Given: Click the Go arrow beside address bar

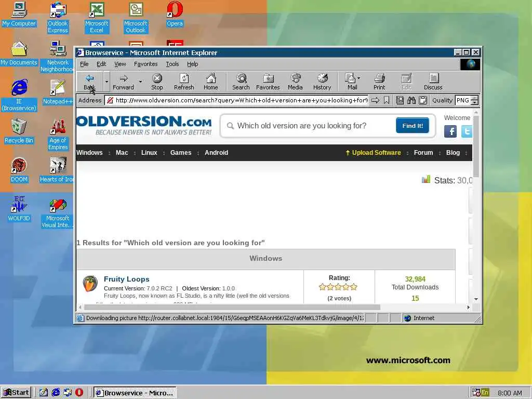Looking at the screenshot, I should click(x=375, y=100).
